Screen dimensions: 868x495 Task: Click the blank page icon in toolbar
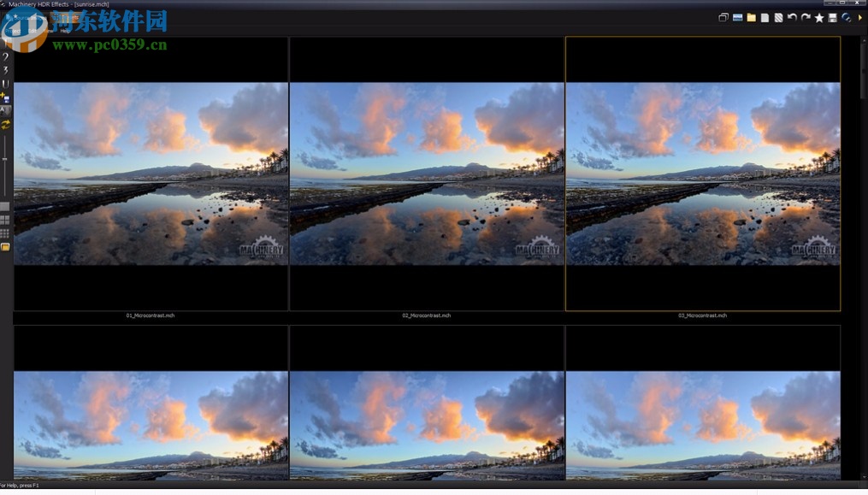765,18
